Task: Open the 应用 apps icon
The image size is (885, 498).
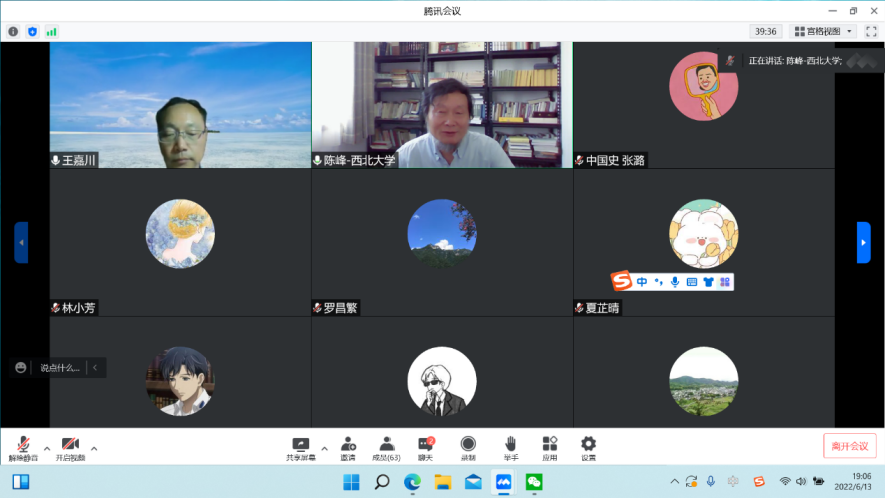Action: 549,446
